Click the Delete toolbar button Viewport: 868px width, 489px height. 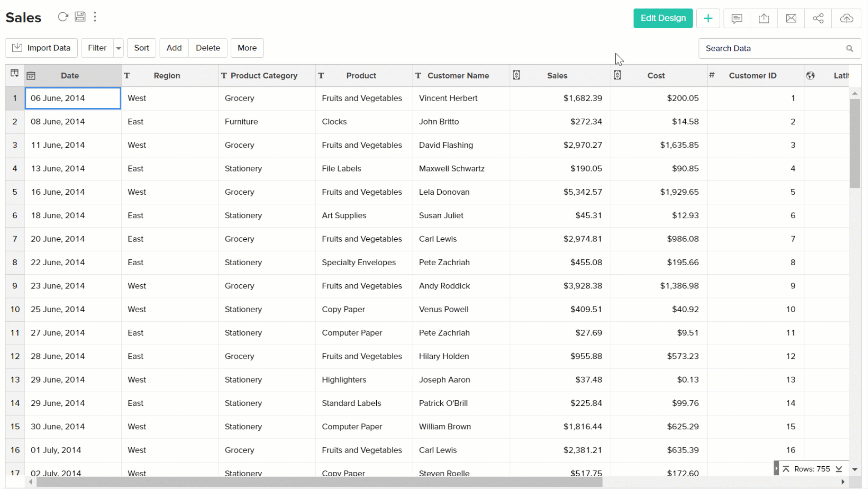coord(208,48)
